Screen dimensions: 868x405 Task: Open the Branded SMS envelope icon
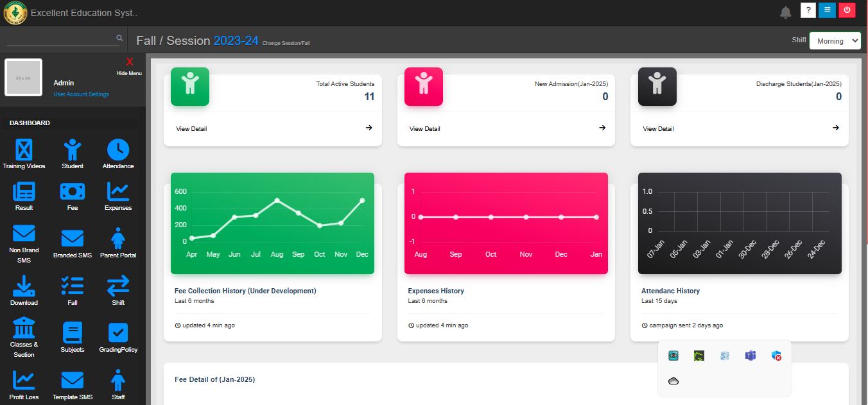pos(72,239)
